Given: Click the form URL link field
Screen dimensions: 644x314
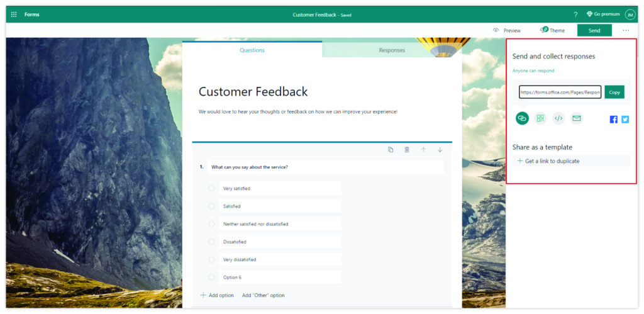Looking at the screenshot, I should point(560,92).
